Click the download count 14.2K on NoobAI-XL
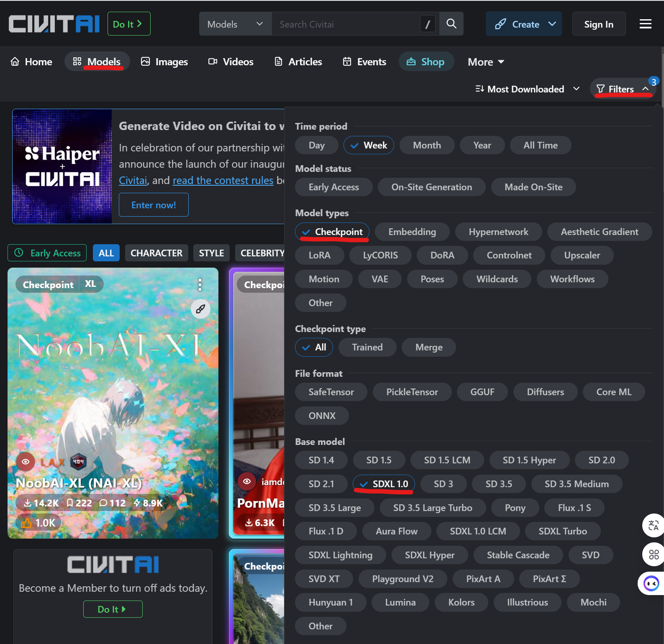This screenshot has height=644, width=664. [x=41, y=503]
